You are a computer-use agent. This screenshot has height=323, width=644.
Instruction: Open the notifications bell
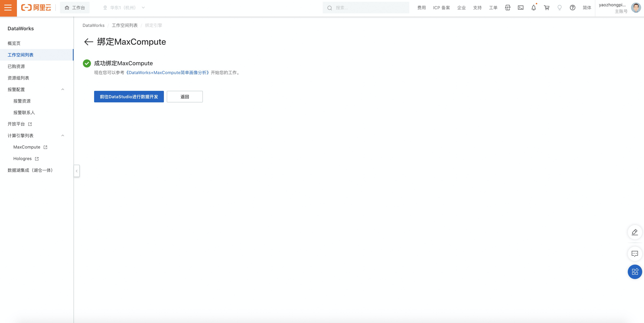tap(533, 8)
